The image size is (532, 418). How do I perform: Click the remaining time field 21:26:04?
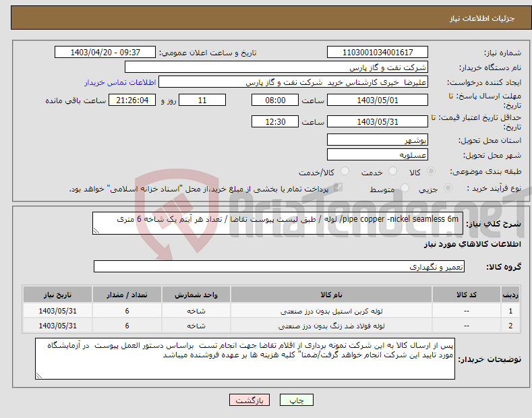pyautogui.click(x=132, y=100)
